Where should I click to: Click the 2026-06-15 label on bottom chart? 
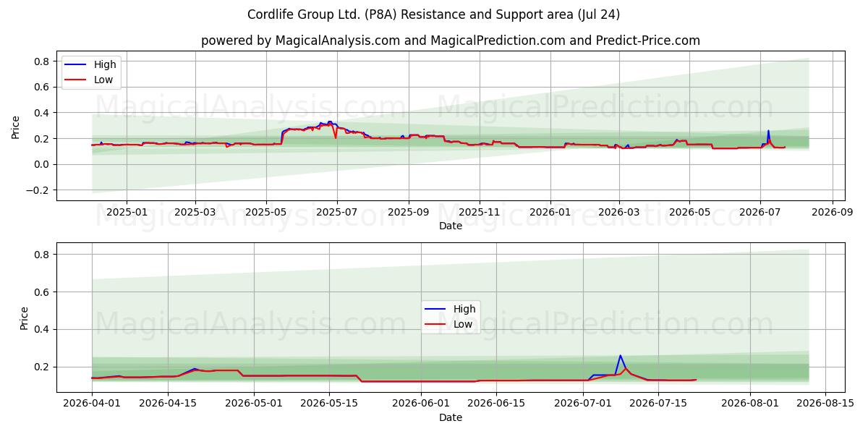pos(496,404)
